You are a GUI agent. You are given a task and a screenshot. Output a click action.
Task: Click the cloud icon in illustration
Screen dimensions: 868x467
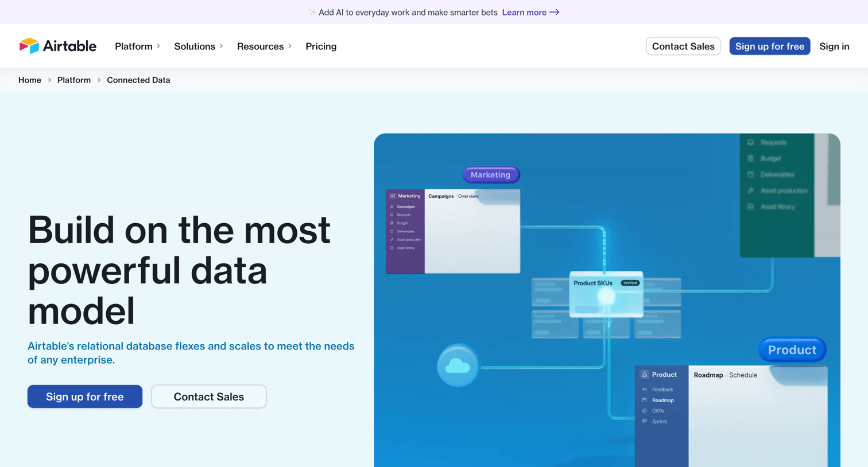coord(458,365)
